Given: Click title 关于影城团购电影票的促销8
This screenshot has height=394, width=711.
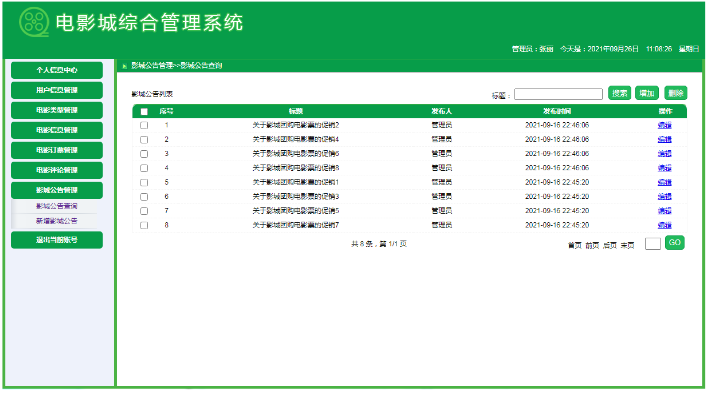Looking at the screenshot, I should pyautogui.click(x=296, y=168).
